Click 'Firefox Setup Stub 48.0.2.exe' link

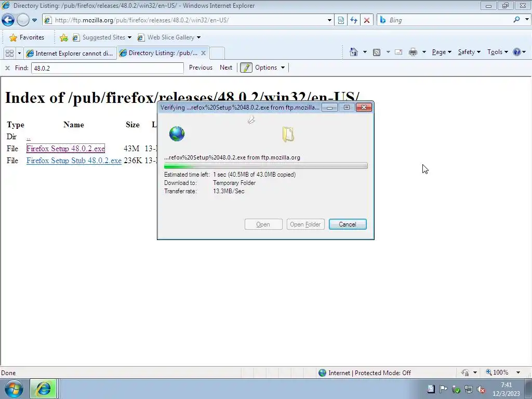(x=74, y=161)
